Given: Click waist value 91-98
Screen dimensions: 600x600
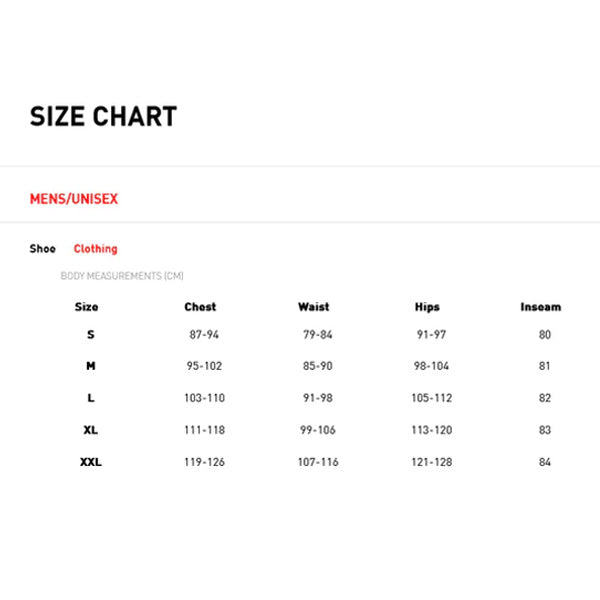Looking at the screenshot, I should (318, 398).
